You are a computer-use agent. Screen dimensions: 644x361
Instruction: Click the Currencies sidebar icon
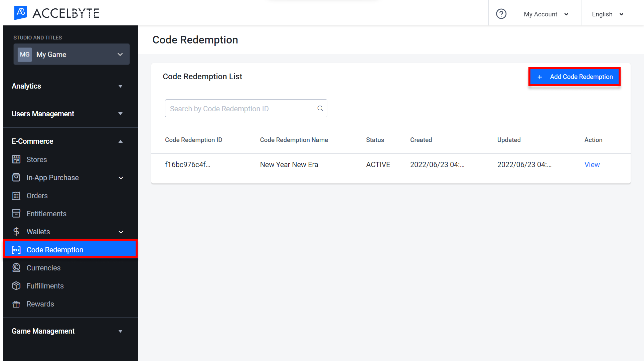coord(16,267)
